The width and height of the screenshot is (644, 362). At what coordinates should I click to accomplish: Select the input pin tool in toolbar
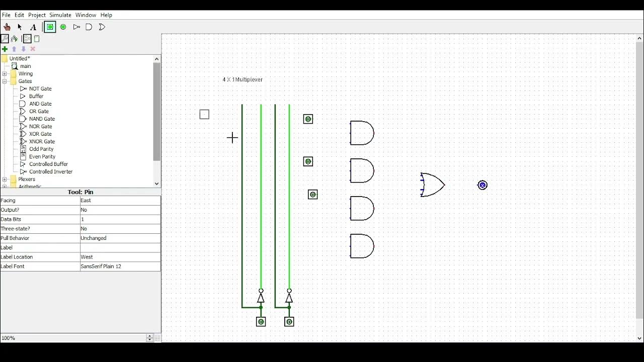[x=50, y=27]
